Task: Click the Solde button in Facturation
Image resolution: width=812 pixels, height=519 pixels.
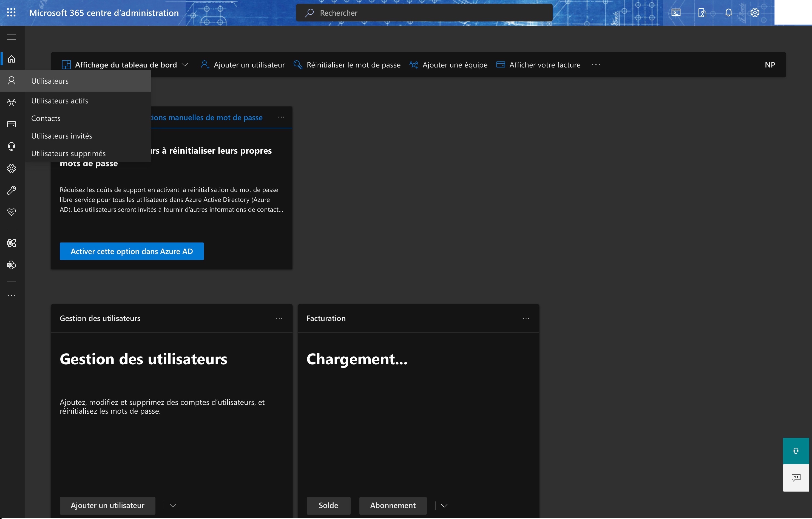Action: point(328,506)
